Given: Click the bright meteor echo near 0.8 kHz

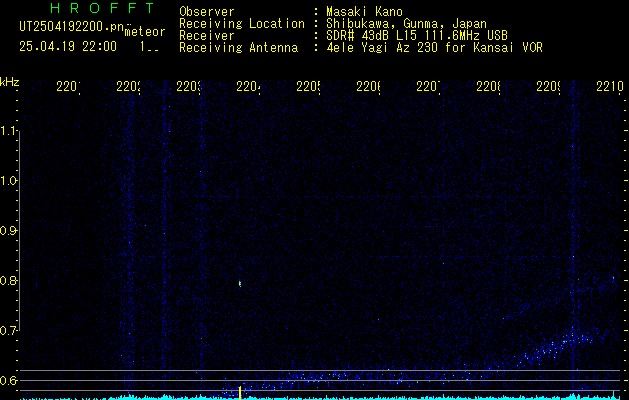Looking at the screenshot, I should [240, 284].
